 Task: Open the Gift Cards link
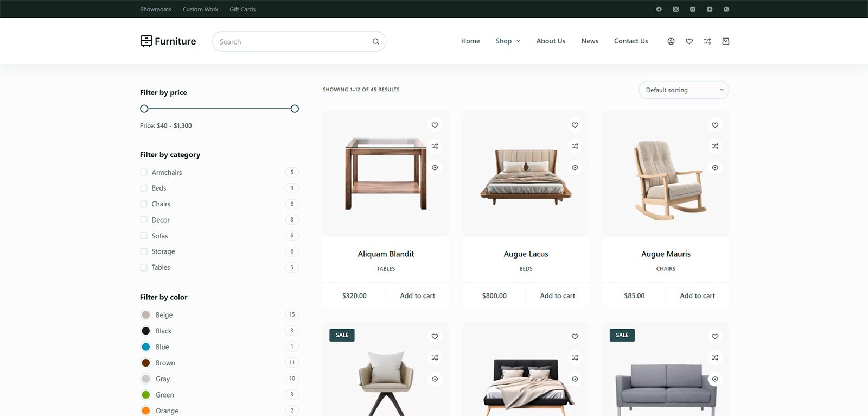(x=242, y=9)
